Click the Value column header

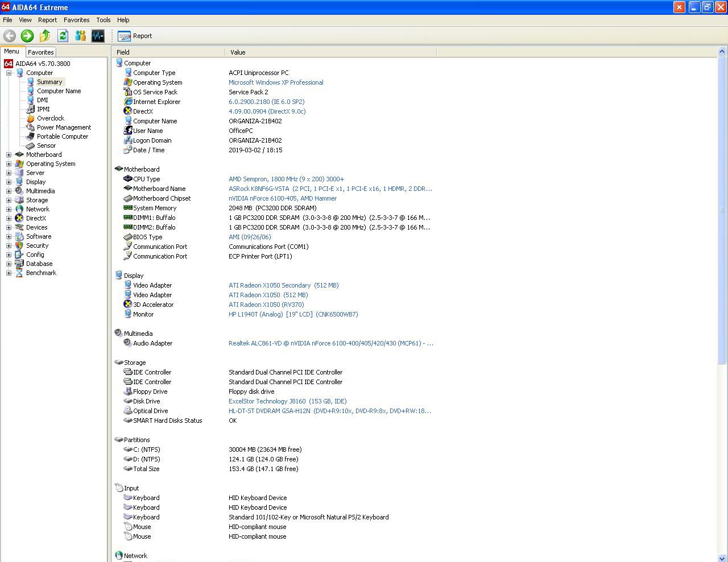pos(331,52)
